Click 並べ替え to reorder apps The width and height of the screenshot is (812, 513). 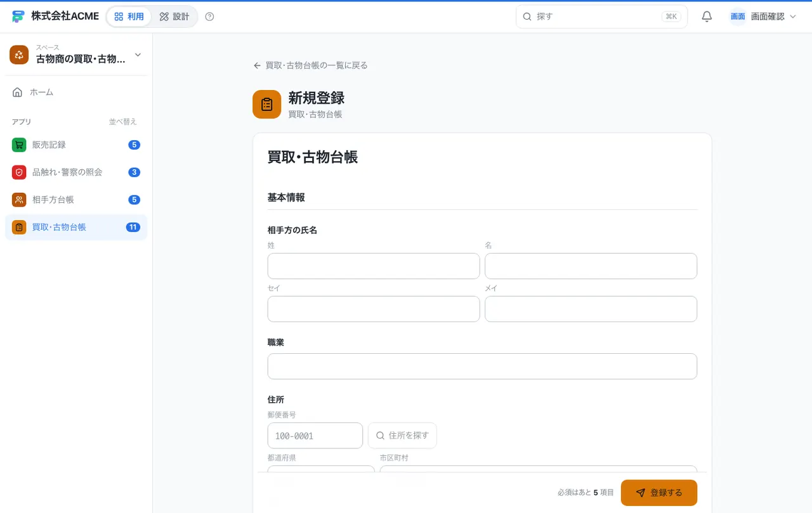coord(122,122)
